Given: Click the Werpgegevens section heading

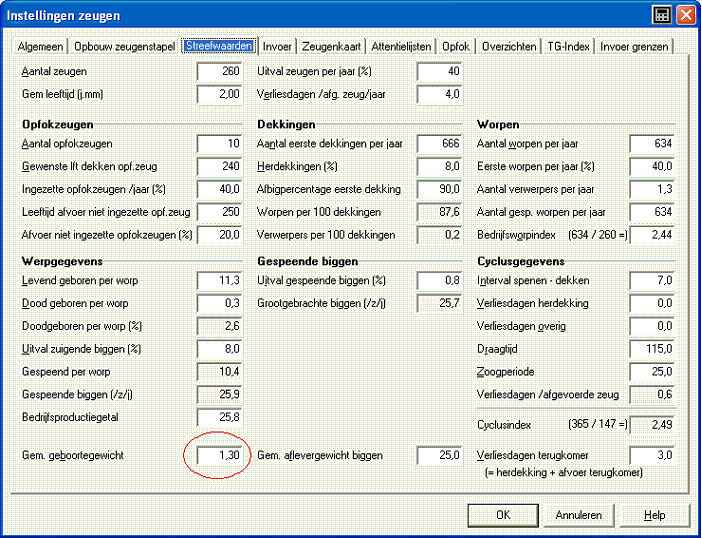Looking at the screenshot, I should click(62, 261).
